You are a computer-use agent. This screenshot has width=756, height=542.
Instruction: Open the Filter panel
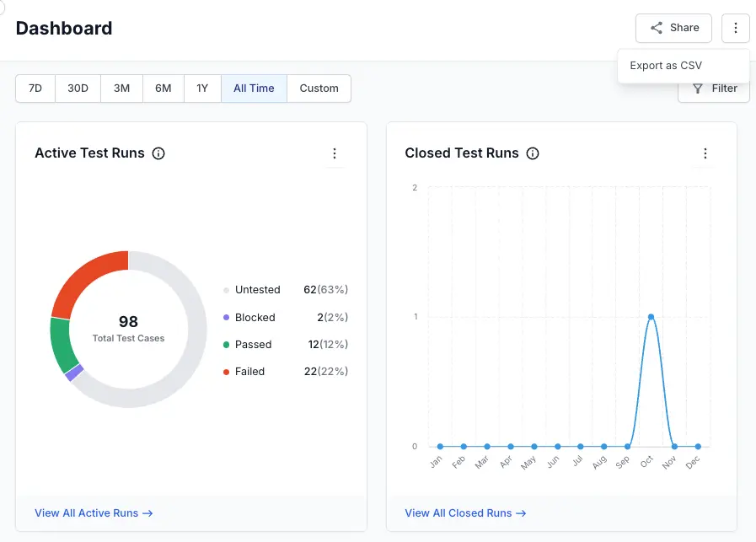[x=715, y=89]
